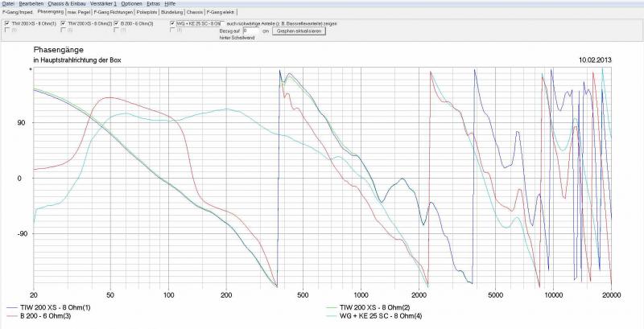Uncheck the TIW 200 XS - 8 Ohm(1) checkbox
Image resolution: width=644 pixels, height=329 pixels.
pyautogui.click(x=7, y=23)
